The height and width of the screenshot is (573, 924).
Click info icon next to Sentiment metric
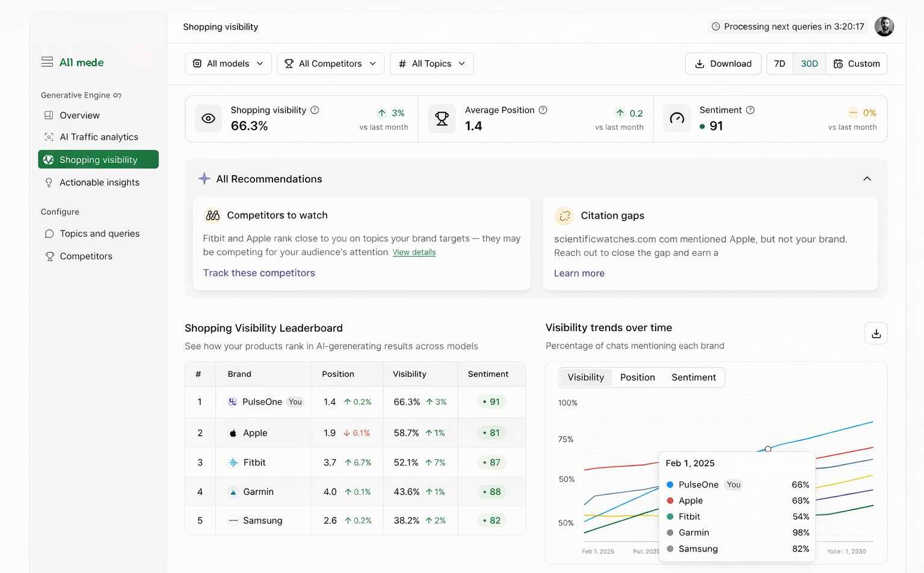click(750, 110)
